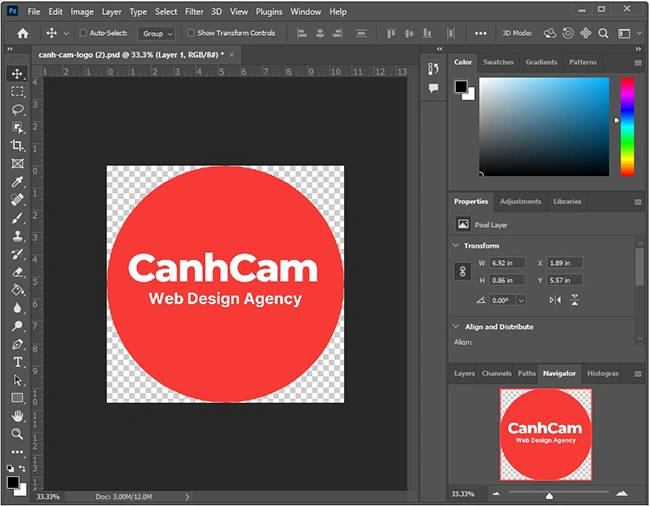This screenshot has width=650, height=506.
Task: Open the Filter menu
Action: pyautogui.click(x=193, y=12)
